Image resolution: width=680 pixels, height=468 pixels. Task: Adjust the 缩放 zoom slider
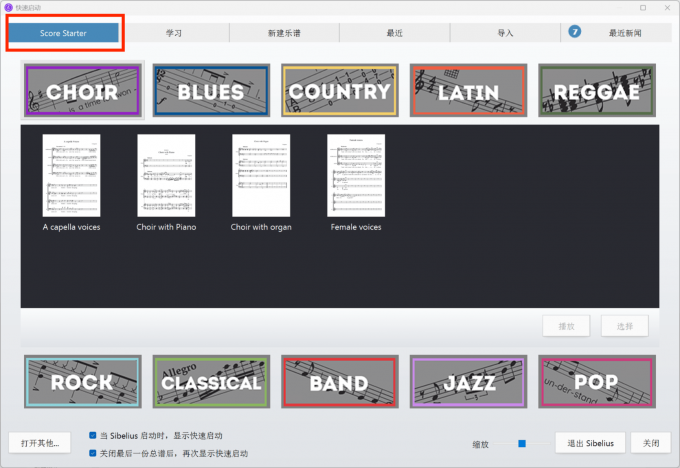tap(521, 443)
